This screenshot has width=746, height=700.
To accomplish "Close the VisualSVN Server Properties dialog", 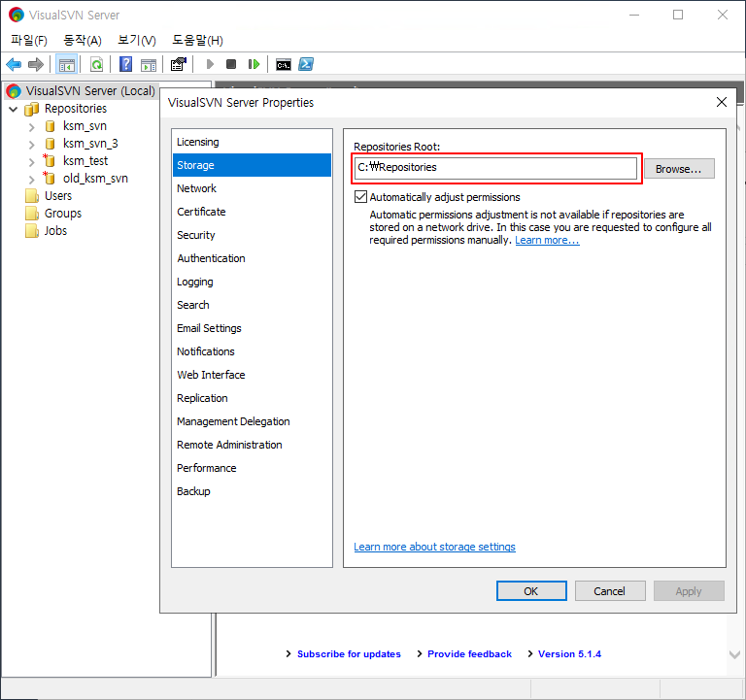I will (x=722, y=102).
